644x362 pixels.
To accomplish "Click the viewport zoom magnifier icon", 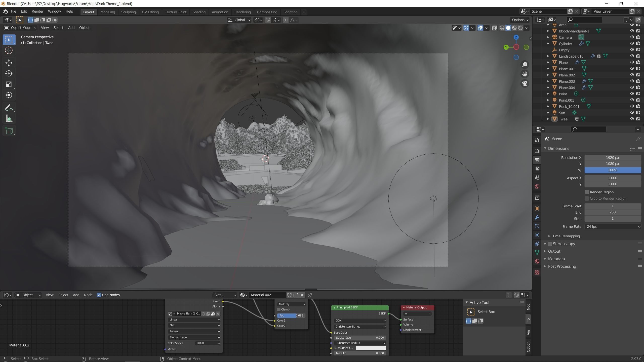I will (x=525, y=65).
